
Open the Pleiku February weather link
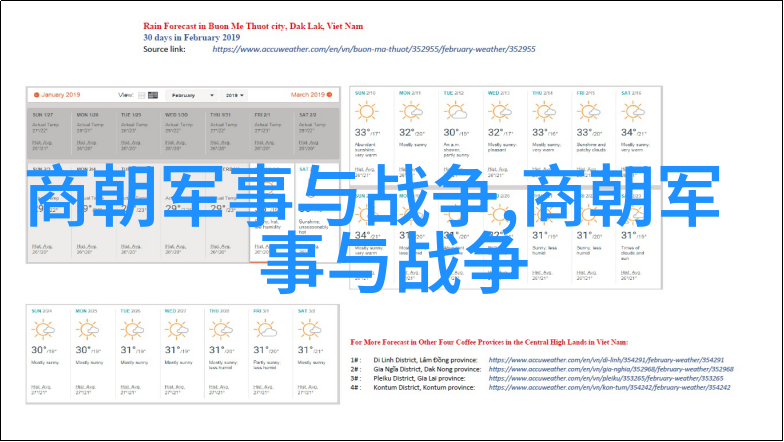coord(606,378)
